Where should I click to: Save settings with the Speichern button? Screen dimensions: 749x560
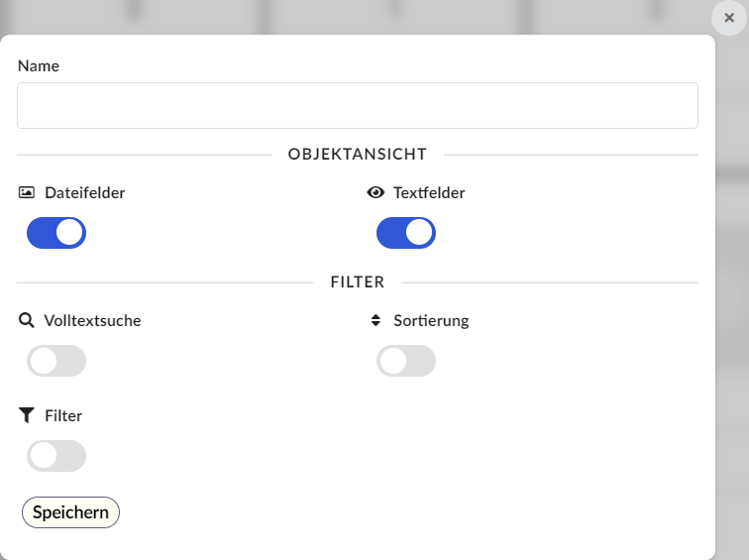coord(70,512)
